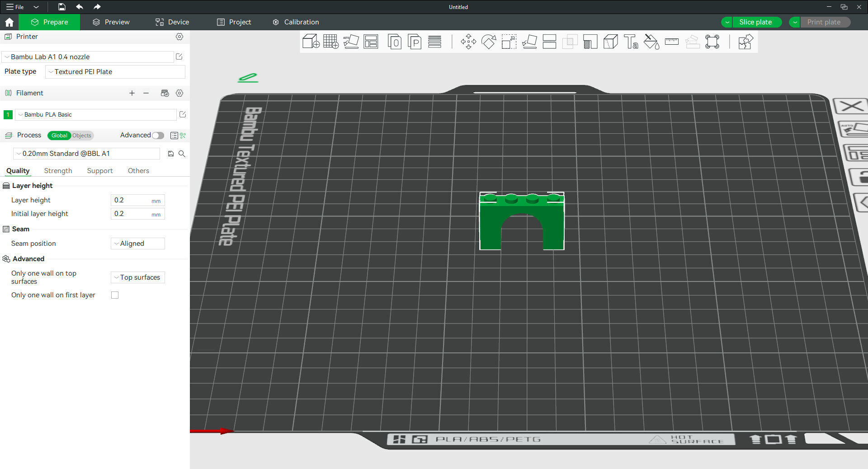Click the Add plate grid icon
Screen dimensions: 868x469
click(331, 42)
